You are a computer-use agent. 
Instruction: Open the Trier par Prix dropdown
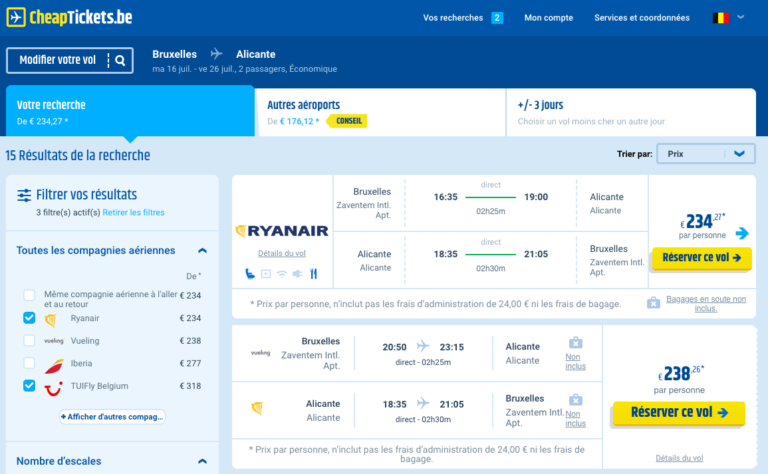pyautogui.click(x=705, y=154)
